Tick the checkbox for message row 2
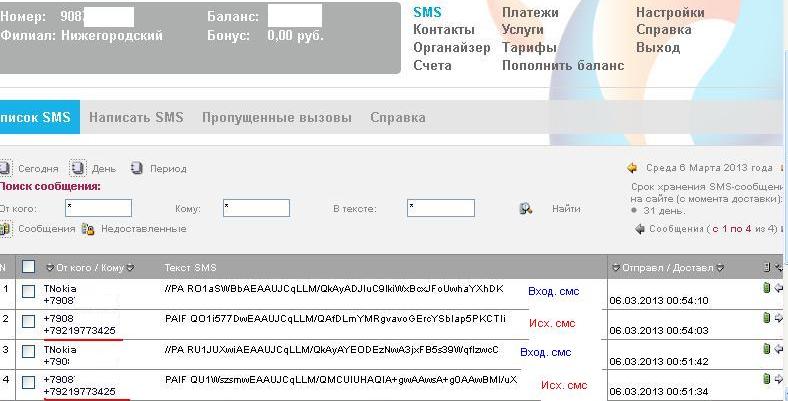788x401 pixels. tap(29, 320)
